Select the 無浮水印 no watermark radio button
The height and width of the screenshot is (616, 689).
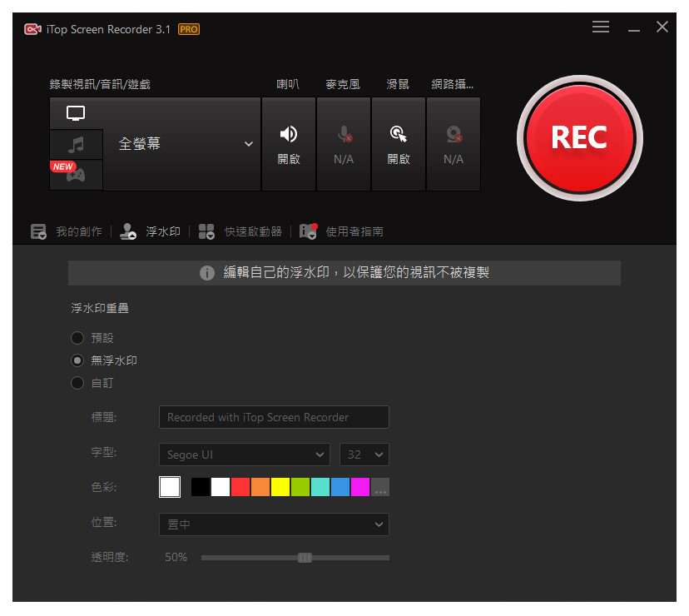coord(77,360)
